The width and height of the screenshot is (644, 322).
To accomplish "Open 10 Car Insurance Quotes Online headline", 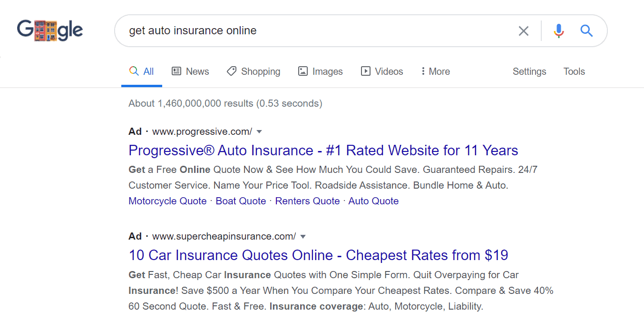I will (x=318, y=255).
